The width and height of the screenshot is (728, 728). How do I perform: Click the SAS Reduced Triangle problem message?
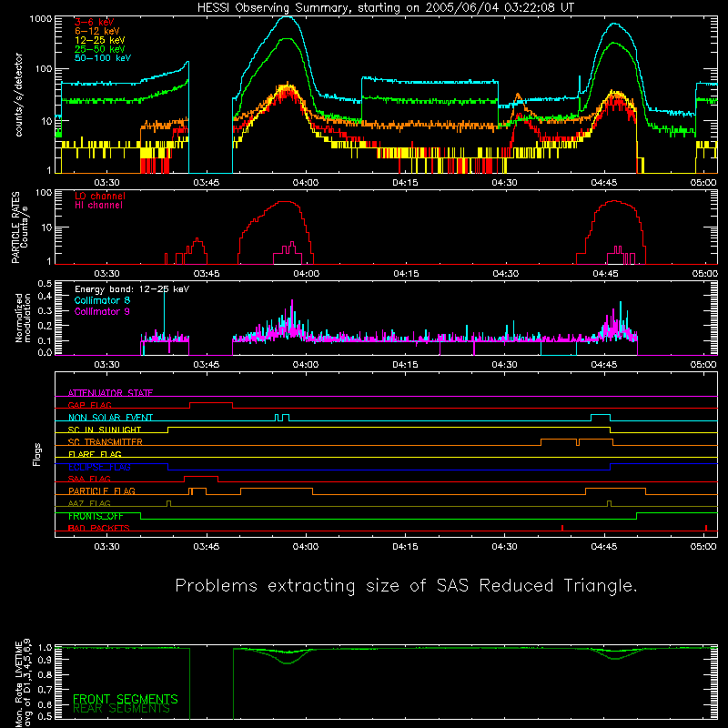[406, 585]
